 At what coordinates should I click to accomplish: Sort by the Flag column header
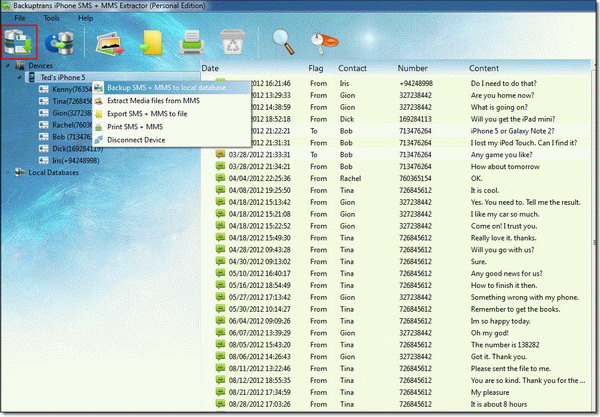(316, 68)
